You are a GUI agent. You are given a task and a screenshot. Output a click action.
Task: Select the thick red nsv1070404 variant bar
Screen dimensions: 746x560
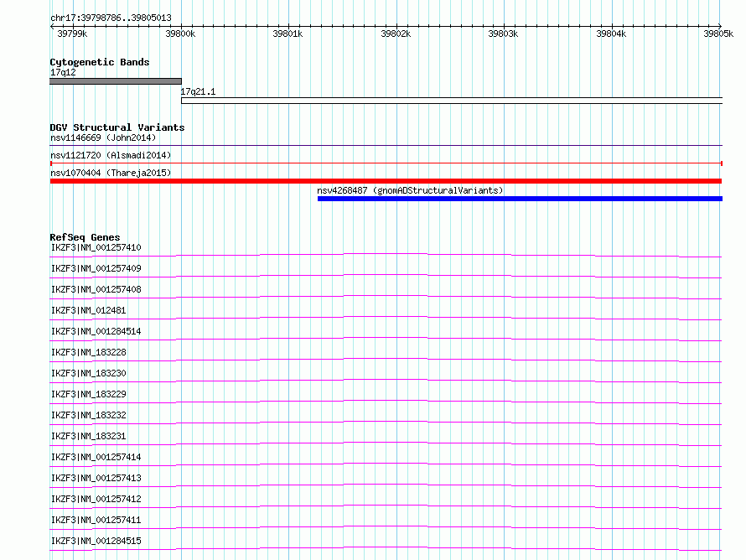pos(386,181)
